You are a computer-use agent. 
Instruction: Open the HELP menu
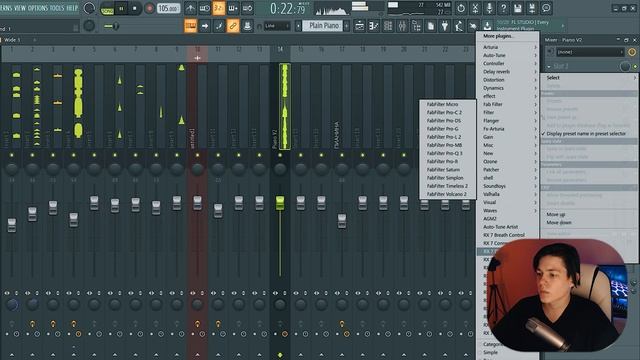[x=72, y=8]
